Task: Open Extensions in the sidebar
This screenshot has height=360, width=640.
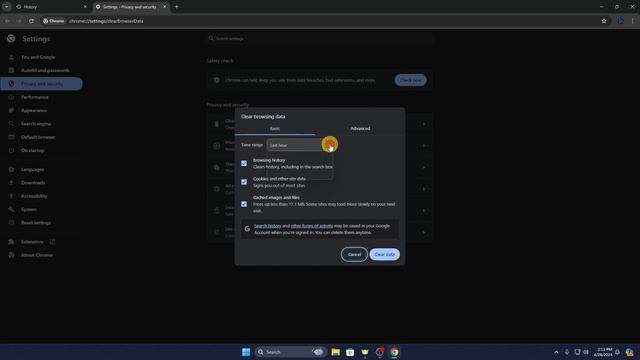Action: click(x=32, y=242)
